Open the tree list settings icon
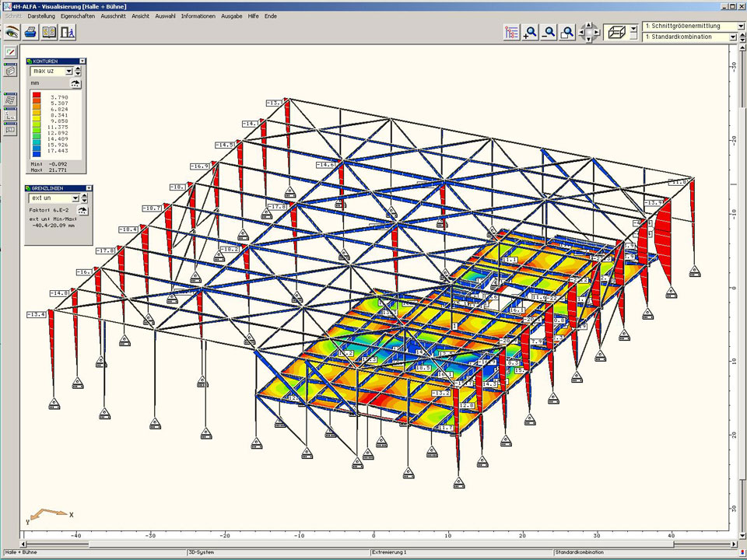This screenshot has width=747, height=560. coord(511,32)
